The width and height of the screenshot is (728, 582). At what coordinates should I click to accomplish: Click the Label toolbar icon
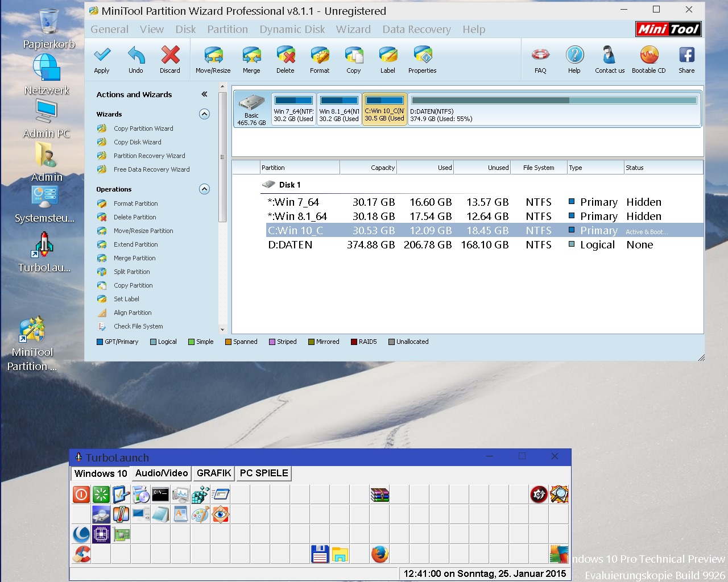point(388,55)
